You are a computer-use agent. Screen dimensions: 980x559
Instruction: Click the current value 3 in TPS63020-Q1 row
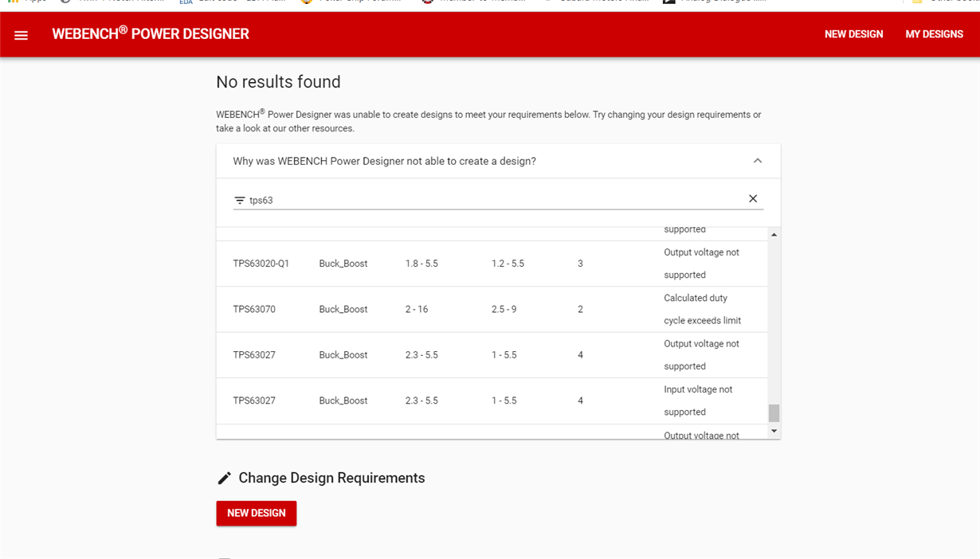pos(580,264)
